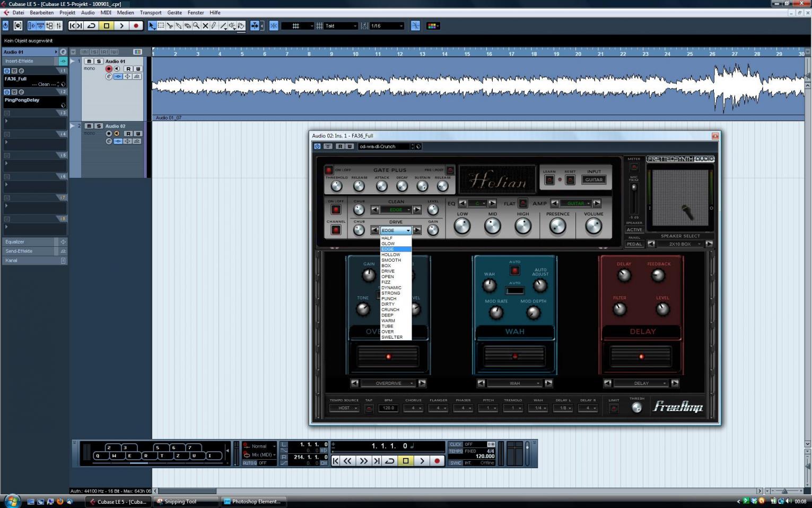The image size is (812, 508).
Task: Click the Delay FEEDBACK knob
Action: [658, 275]
